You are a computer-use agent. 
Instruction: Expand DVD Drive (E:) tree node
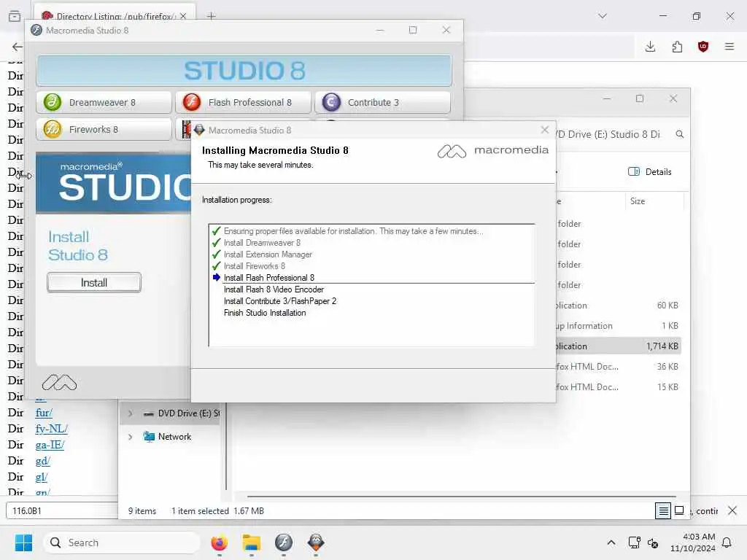point(130,413)
